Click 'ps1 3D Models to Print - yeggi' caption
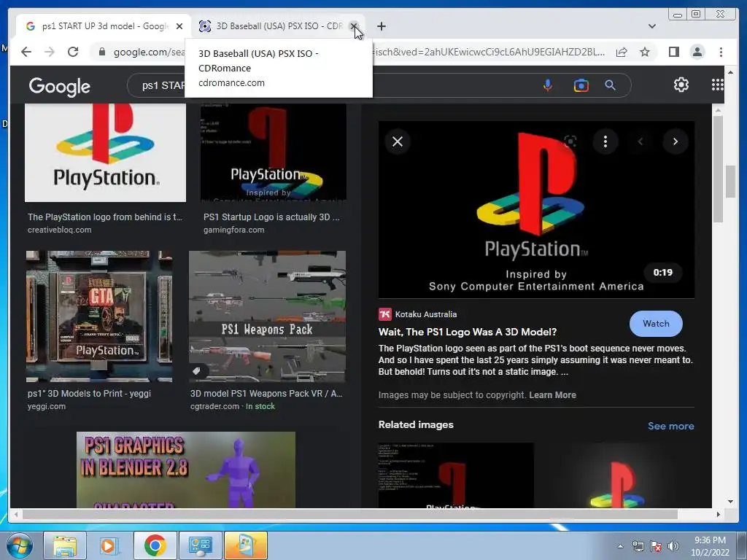The width and height of the screenshot is (747, 560). pos(89,394)
